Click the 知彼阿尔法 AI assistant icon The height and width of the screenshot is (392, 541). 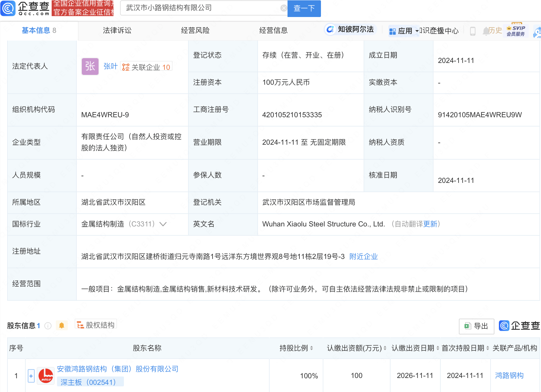coord(330,29)
